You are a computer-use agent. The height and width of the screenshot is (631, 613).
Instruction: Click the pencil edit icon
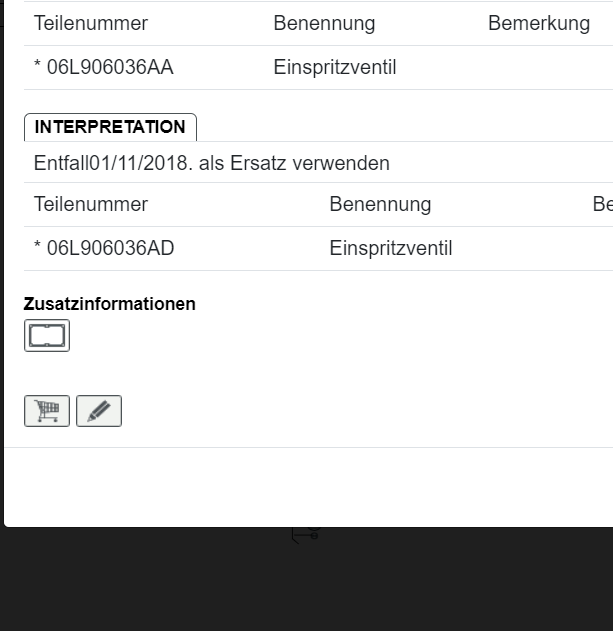[99, 411]
